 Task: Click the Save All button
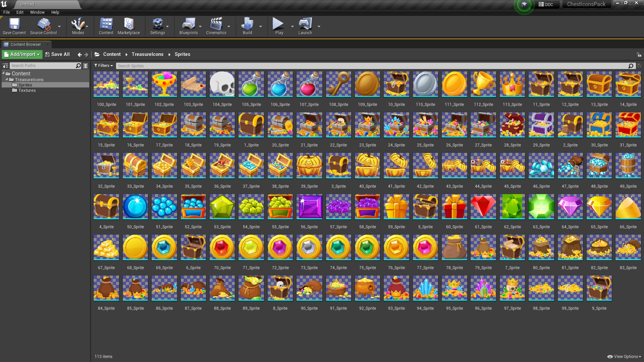(x=57, y=54)
